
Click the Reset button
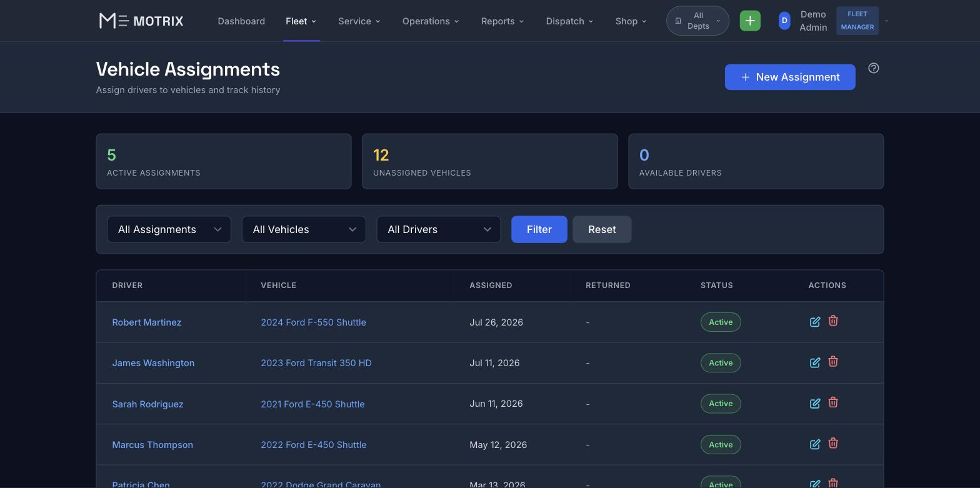click(602, 229)
